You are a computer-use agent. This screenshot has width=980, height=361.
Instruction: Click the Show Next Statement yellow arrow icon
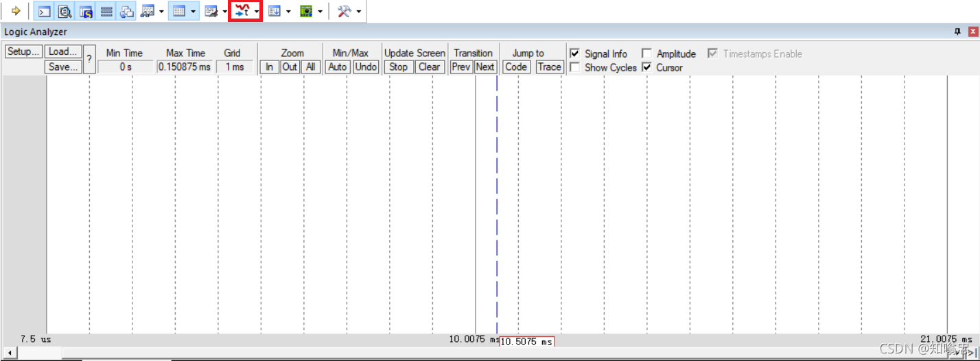(x=16, y=11)
